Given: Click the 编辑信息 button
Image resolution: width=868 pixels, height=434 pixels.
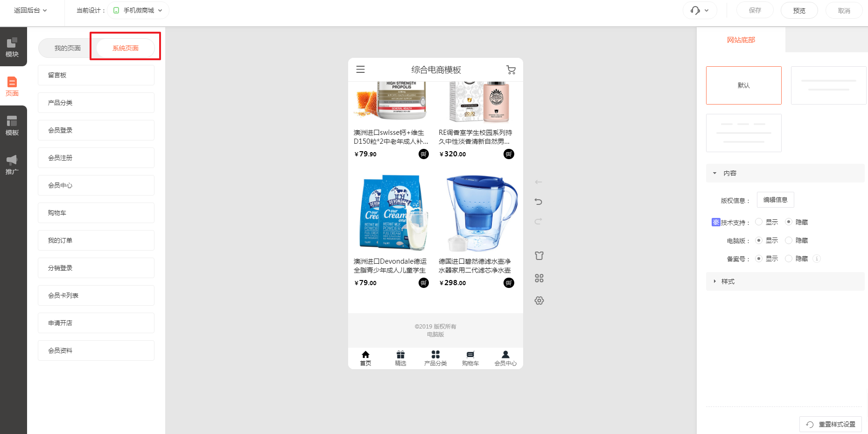Looking at the screenshot, I should coord(775,200).
